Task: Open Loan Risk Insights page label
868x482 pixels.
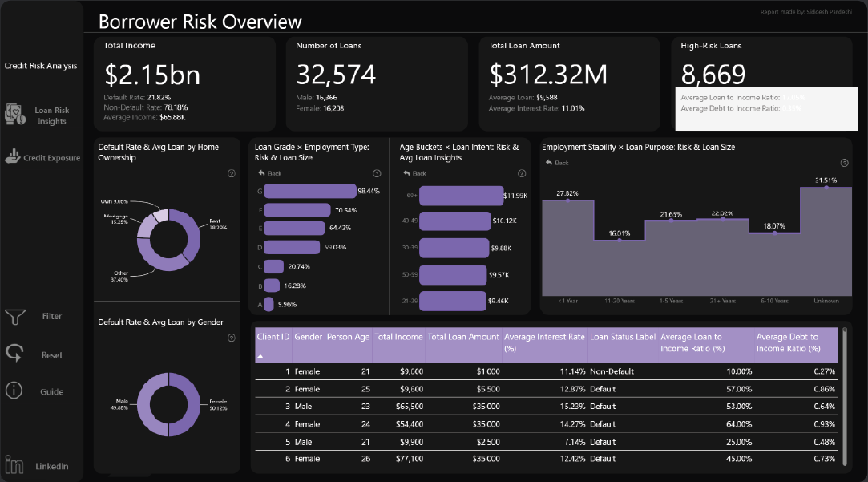Action: pos(52,115)
